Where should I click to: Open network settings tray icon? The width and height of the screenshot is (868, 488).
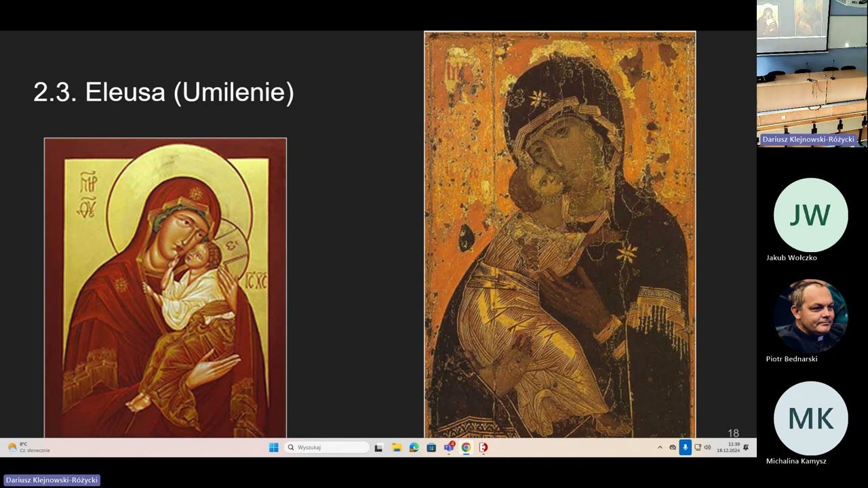coord(698,447)
